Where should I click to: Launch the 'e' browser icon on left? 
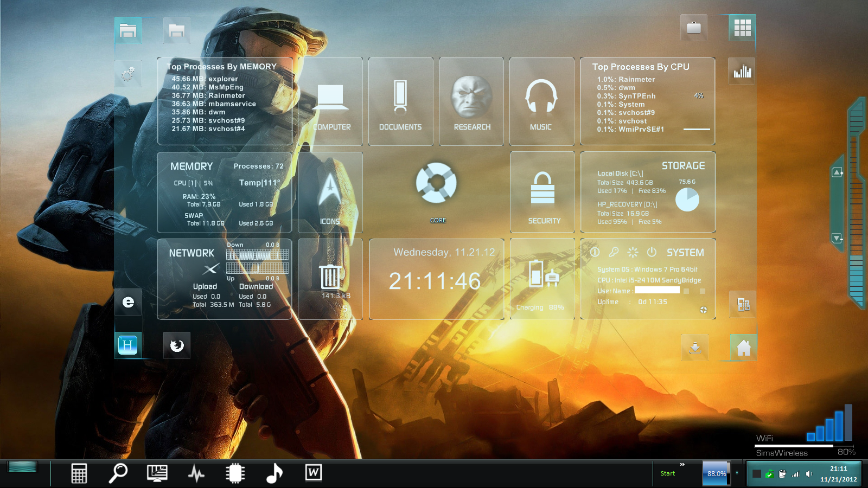click(x=128, y=302)
